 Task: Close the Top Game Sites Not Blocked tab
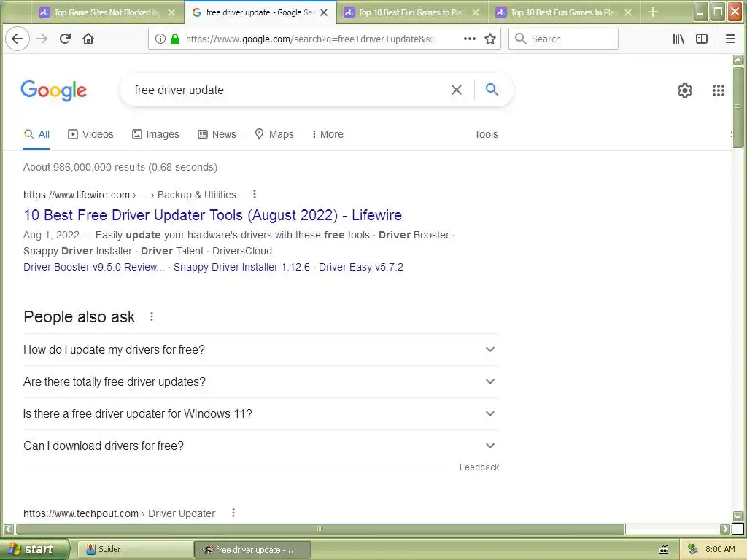point(171,12)
